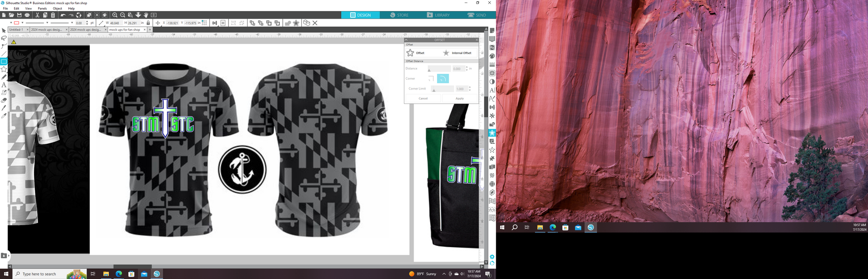The height and width of the screenshot is (279, 868).
Task: Choose the Eraser tool
Action: click(x=4, y=100)
